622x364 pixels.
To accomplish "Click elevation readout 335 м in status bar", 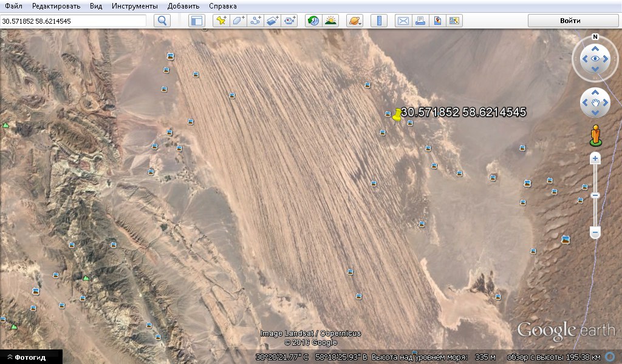I will tap(485, 357).
